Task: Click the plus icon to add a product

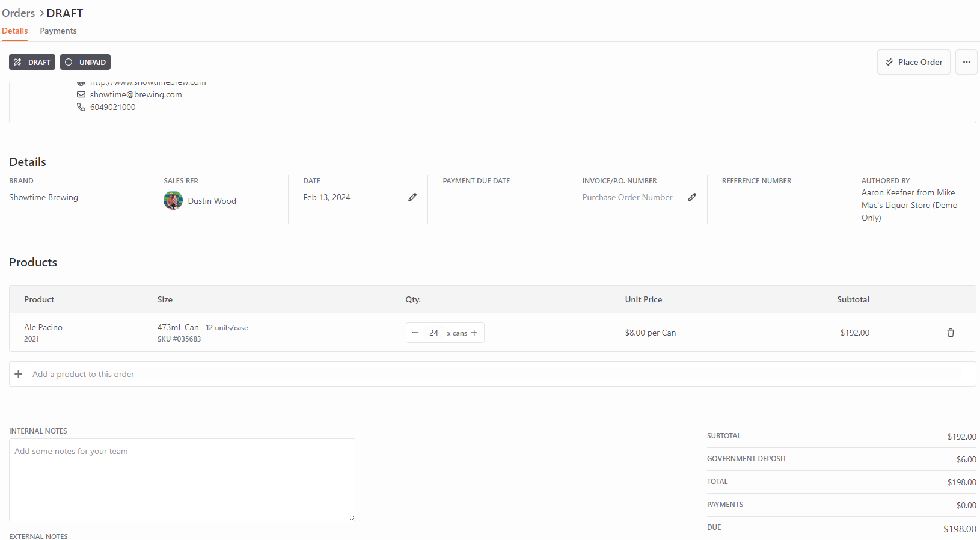Action: pyautogui.click(x=19, y=374)
